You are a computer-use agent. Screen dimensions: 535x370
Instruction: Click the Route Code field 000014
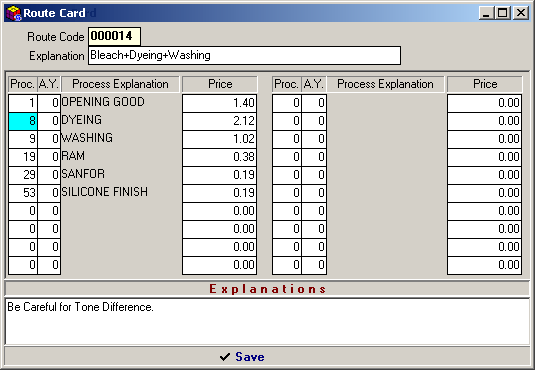click(114, 36)
